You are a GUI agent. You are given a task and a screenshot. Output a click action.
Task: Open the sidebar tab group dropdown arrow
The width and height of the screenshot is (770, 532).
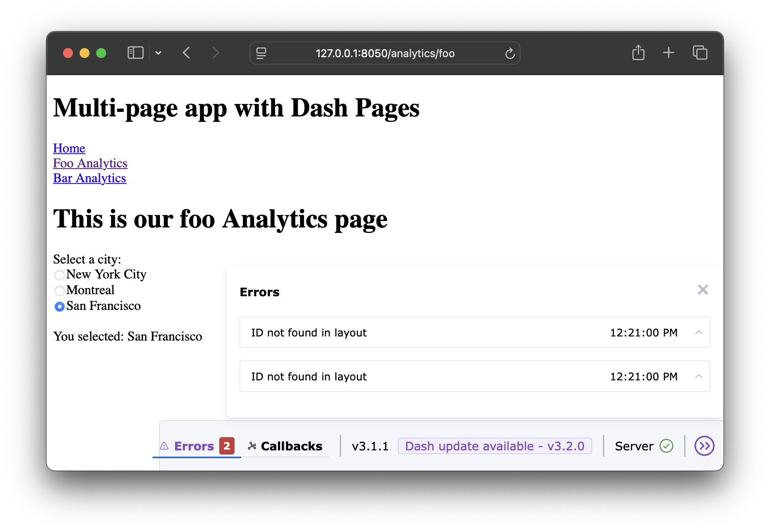(x=158, y=53)
